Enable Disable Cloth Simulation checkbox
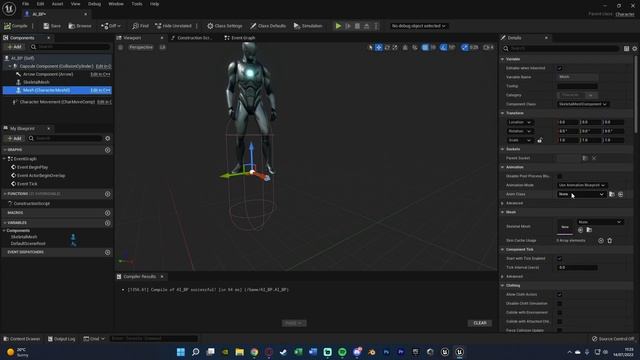Image resolution: width=640 pixels, height=360 pixels. pyautogui.click(x=560, y=304)
